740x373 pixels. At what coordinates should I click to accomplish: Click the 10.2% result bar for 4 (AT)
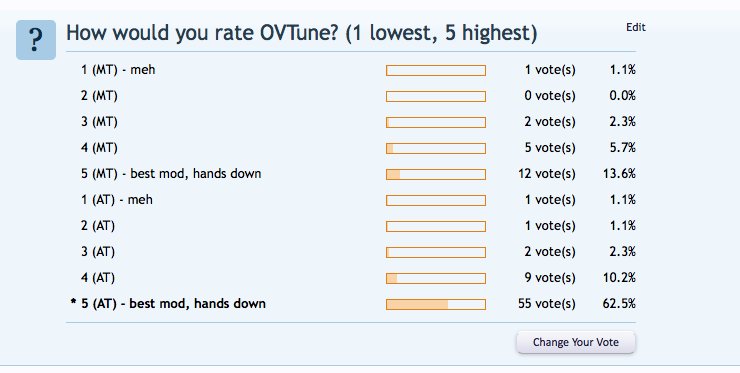click(x=436, y=279)
